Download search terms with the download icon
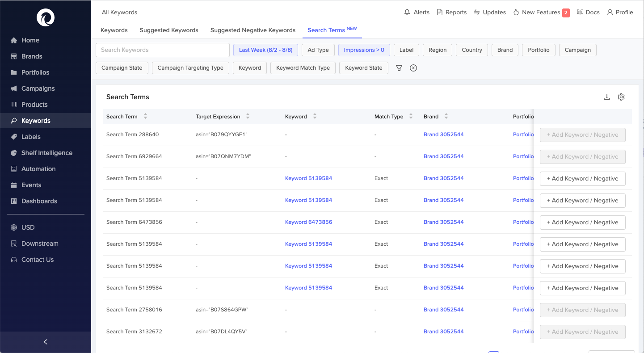This screenshot has width=644, height=353. (x=607, y=97)
